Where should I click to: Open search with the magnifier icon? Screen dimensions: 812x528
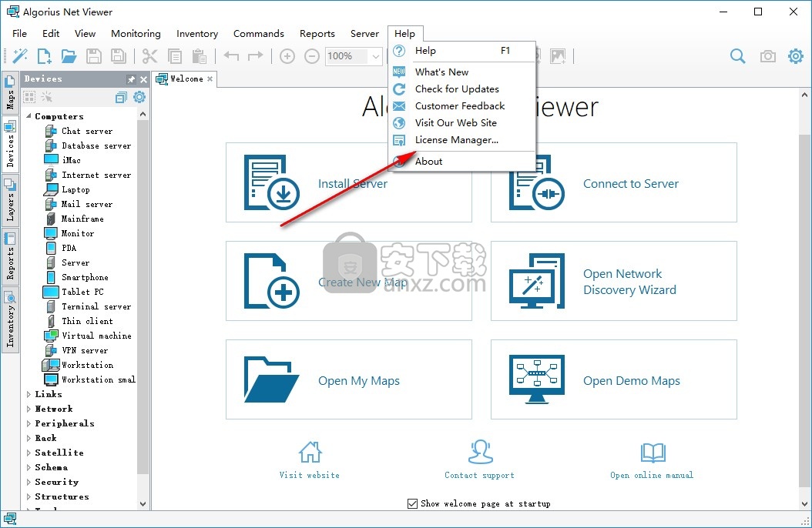pyautogui.click(x=737, y=56)
